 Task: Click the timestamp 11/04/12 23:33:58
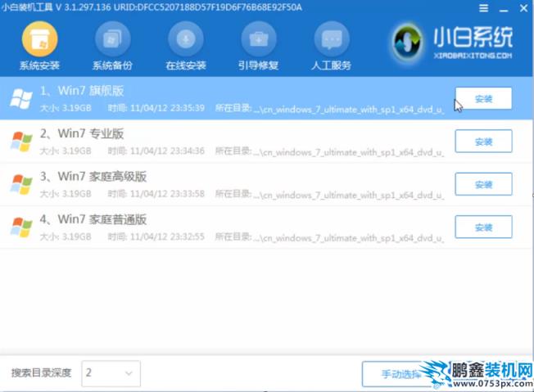[167, 194]
